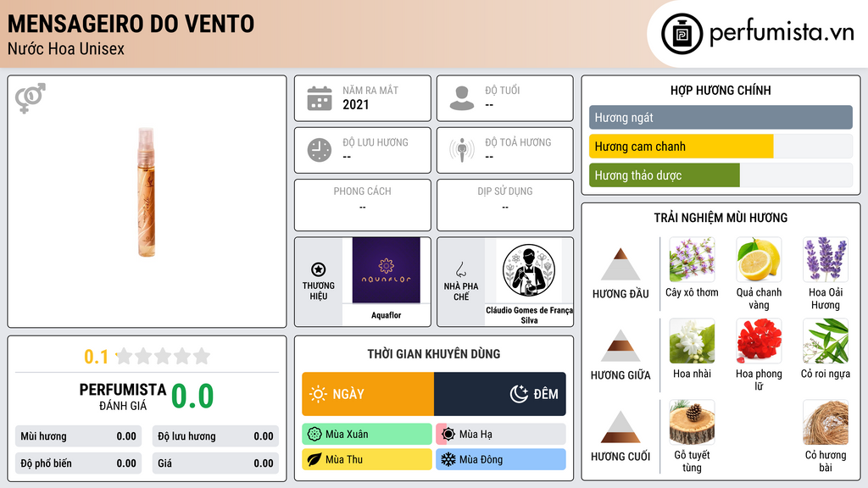
Task: Click the perfume bottle product image
Action: 146,192
